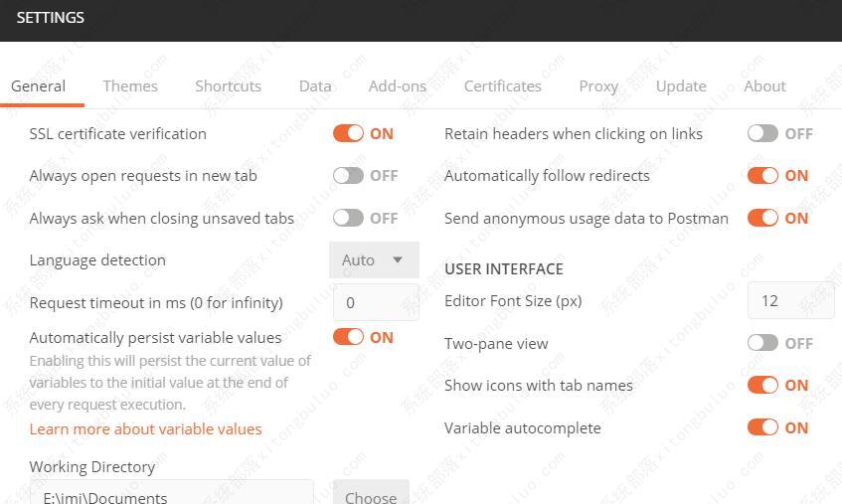Image resolution: width=842 pixels, height=504 pixels.
Task: Click the 'SSL certificate verification' label
Action: coord(117,133)
